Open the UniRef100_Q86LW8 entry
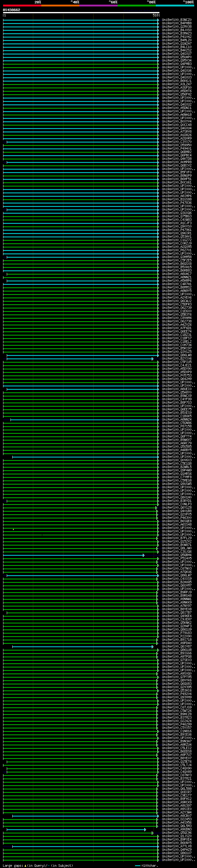This screenshot has height=868, width=197. [x=177, y=355]
